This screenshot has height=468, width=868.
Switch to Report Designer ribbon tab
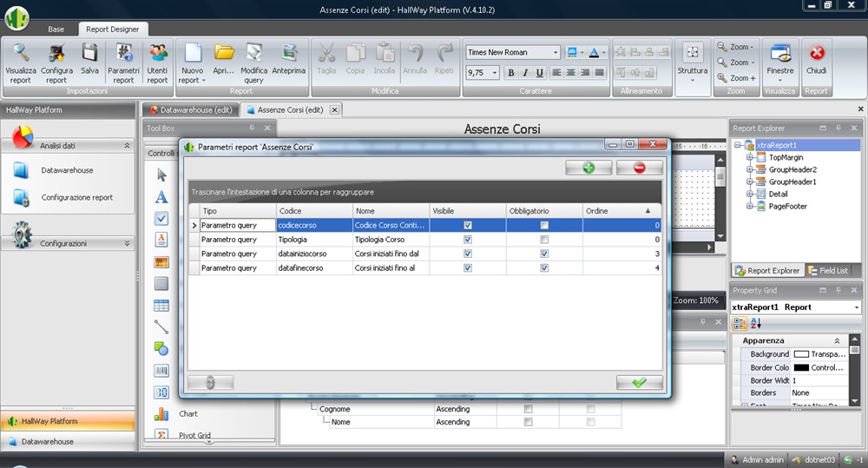pyautogui.click(x=112, y=30)
